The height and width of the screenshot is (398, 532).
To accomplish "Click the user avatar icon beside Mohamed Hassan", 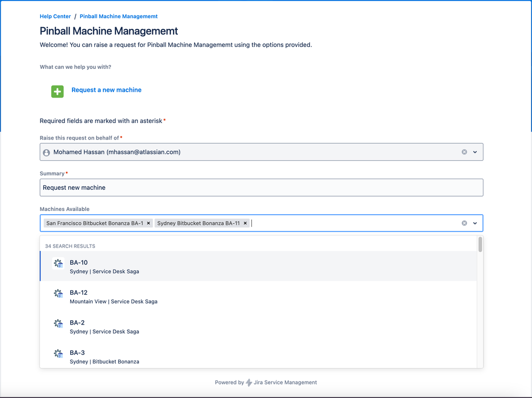I will tap(46, 153).
